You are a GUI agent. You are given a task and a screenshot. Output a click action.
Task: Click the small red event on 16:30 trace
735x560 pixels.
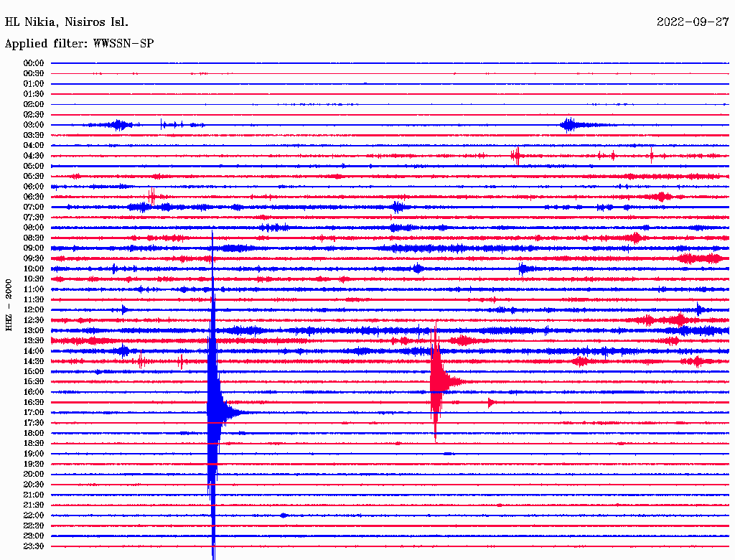491,402
